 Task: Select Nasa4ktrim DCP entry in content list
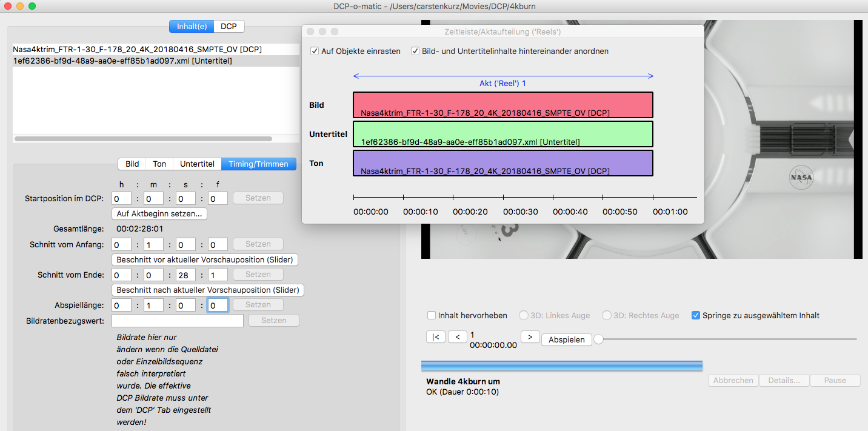point(156,49)
